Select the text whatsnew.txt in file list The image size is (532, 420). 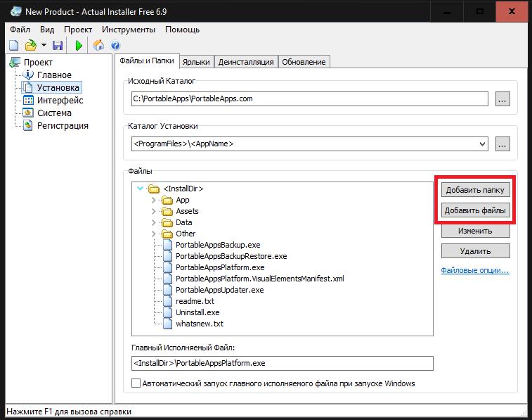[x=200, y=324]
